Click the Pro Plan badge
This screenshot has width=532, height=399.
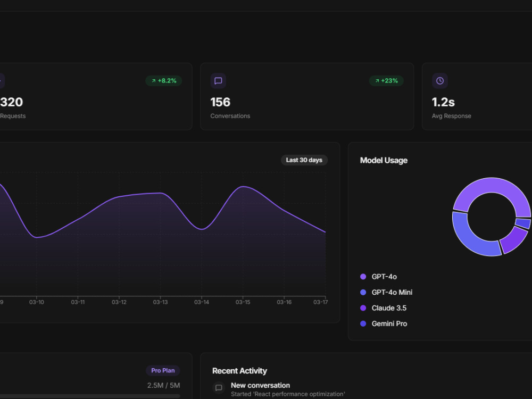(163, 370)
